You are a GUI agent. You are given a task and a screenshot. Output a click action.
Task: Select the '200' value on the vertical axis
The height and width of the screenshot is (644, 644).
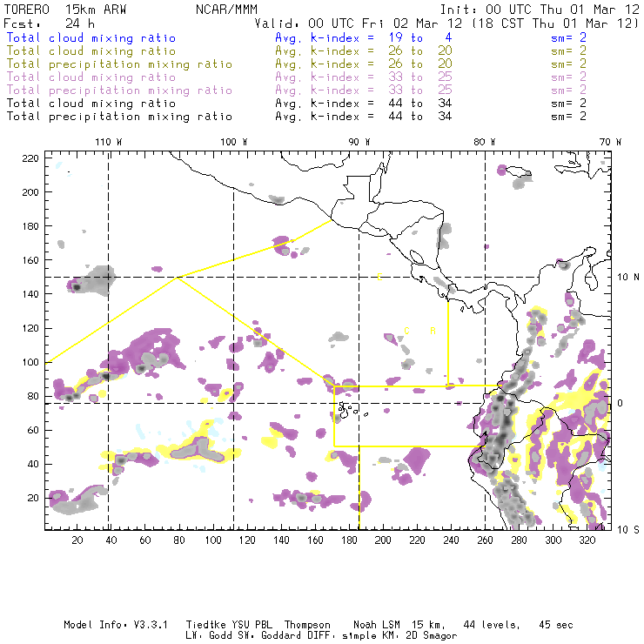pos(30,192)
